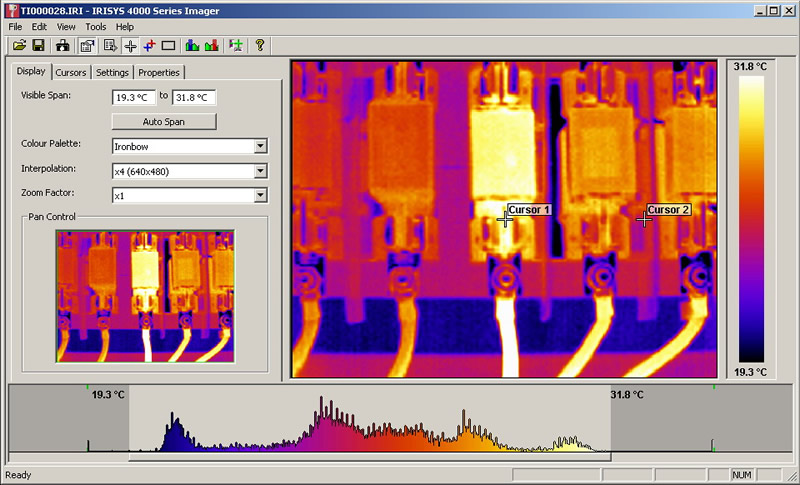
Task: Click the Pan Control thumbnail image
Action: click(145, 296)
